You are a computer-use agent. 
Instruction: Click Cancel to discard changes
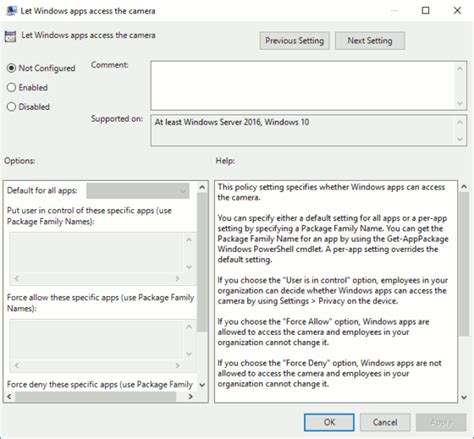point(385,422)
